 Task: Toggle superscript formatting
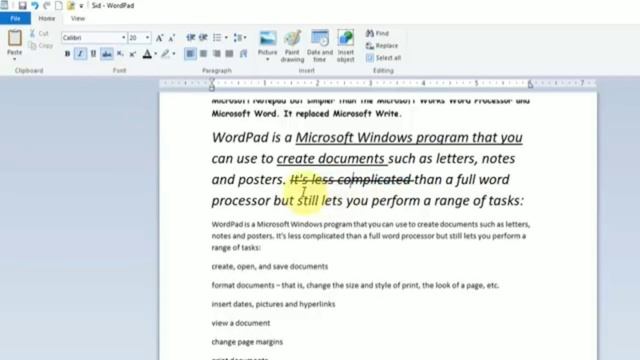click(x=133, y=53)
